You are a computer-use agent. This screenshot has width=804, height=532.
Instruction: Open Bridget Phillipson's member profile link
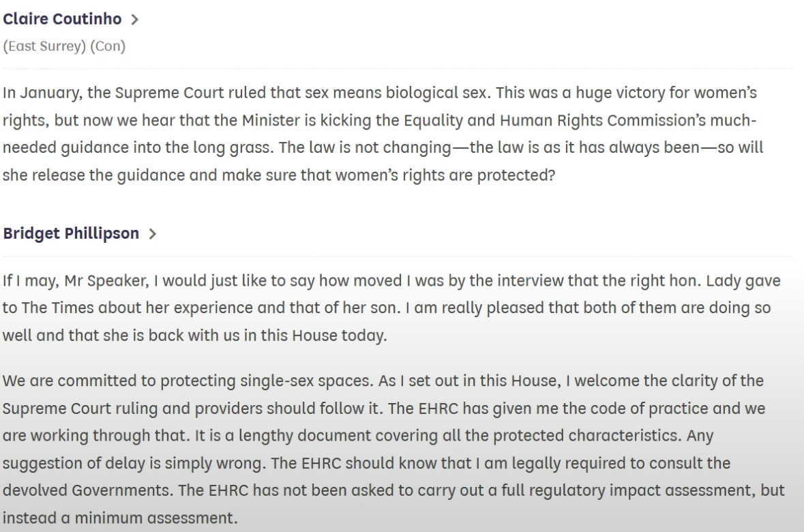point(71,233)
